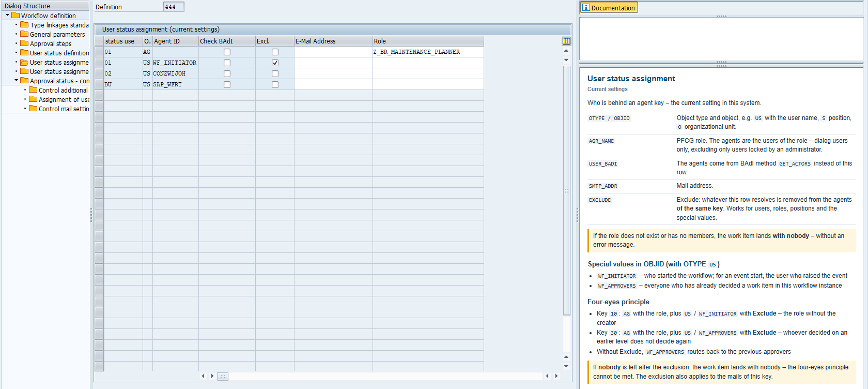Image resolution: width=868 pixels, height=389 pixels.
Task: Click the Check BAdI column header
Action: [227, 41]
